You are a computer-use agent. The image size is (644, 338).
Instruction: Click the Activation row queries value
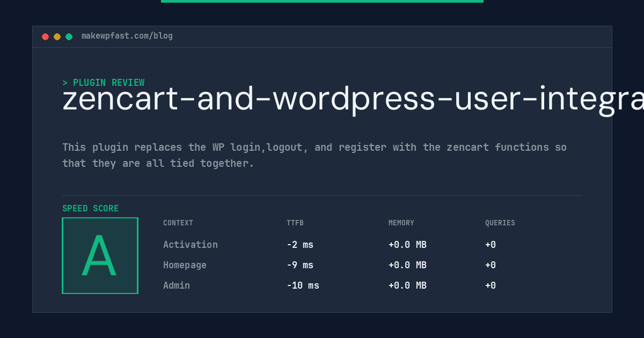pos(491,245)
